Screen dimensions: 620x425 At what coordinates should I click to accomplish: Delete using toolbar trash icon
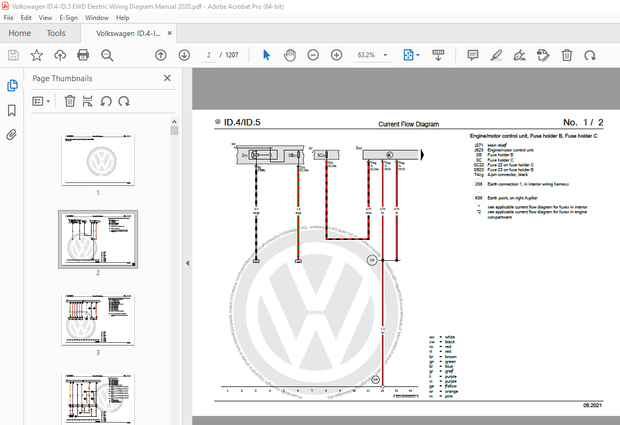tap(567, 55)
